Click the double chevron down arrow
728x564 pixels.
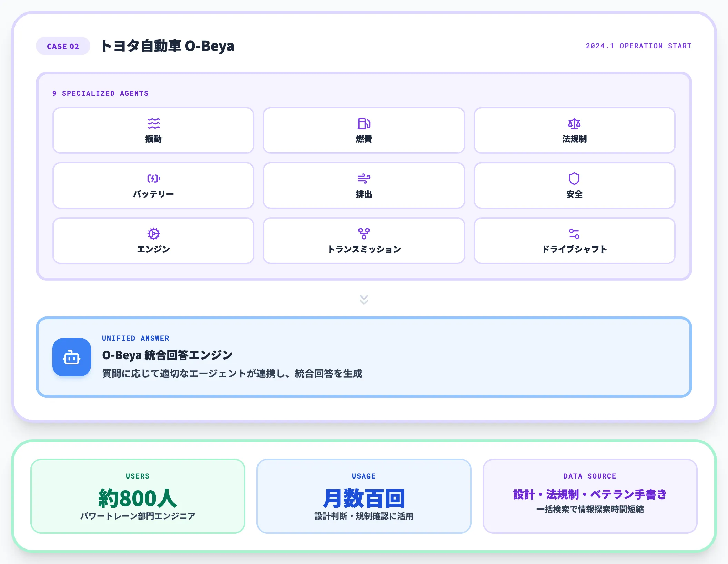coord(364,300)
